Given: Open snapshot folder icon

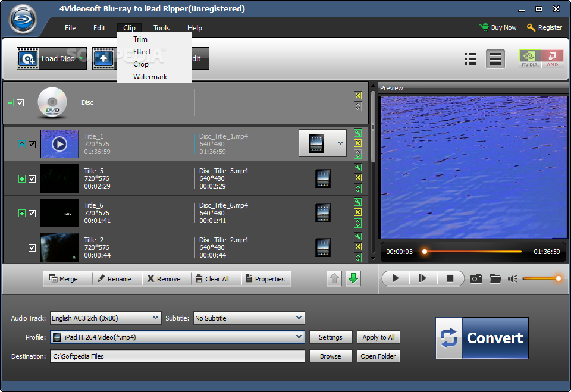Looking at the screenshot, I should [x=495, y=279].
